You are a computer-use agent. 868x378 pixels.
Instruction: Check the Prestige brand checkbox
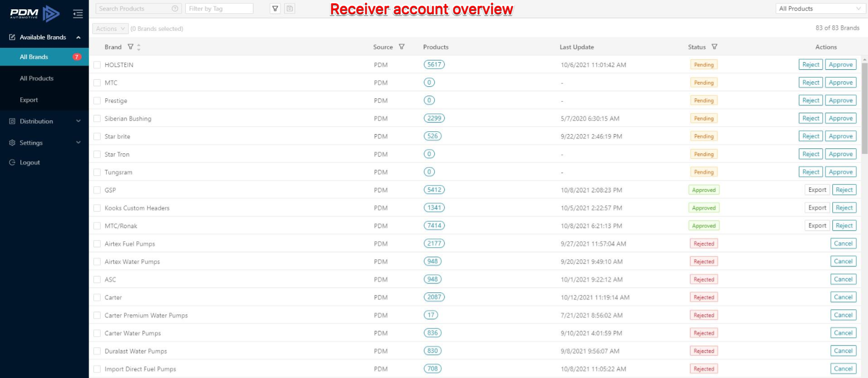point(97,101)
